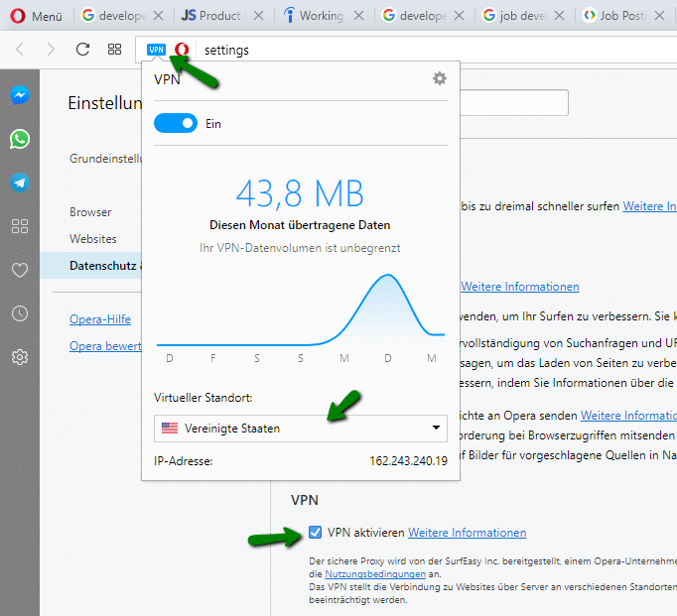Turn off the VPN Ein switch
Image resolution: width=677 pixels, height=616 pixels.
176,123
